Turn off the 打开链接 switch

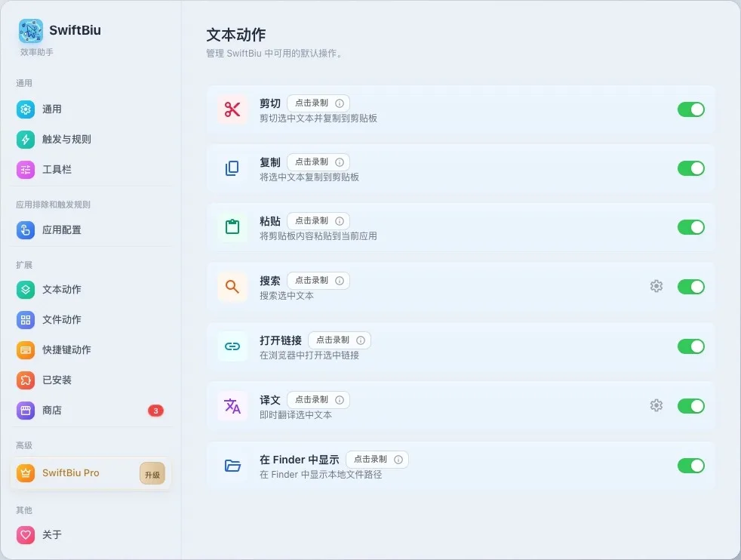pos(691,346)
